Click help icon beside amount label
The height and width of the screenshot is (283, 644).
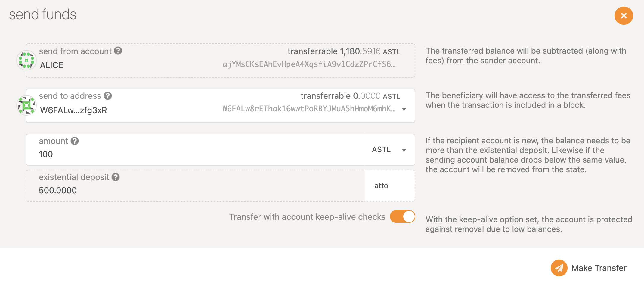coord(75,141)
